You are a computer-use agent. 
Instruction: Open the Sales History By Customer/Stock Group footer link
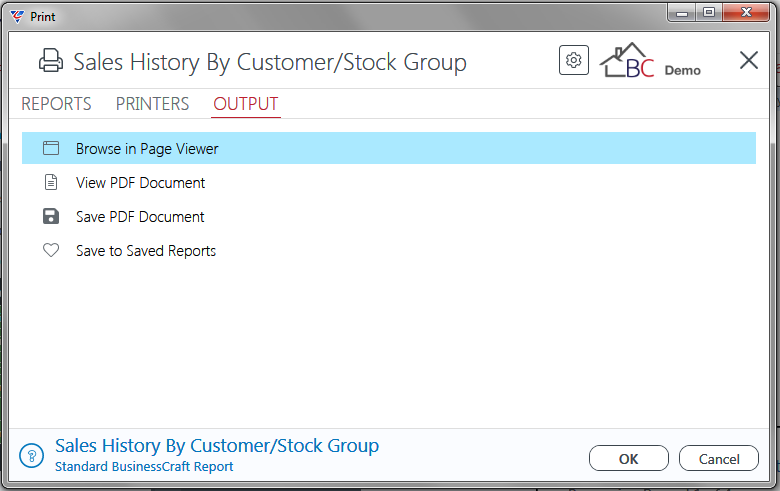[x=217, y=446]
